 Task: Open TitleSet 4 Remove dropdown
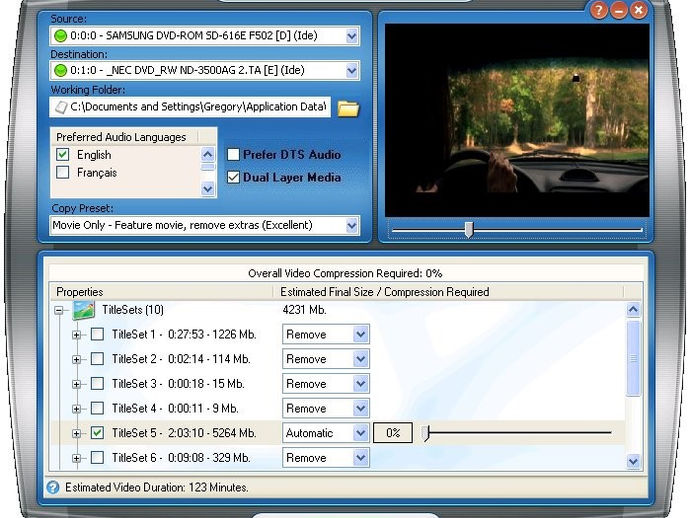[x=360, y=408]
